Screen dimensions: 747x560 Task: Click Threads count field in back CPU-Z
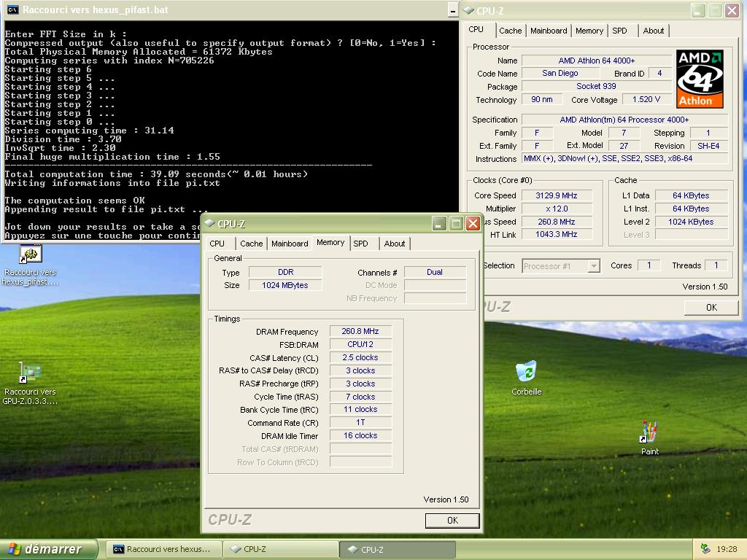[x=716, y=265]
